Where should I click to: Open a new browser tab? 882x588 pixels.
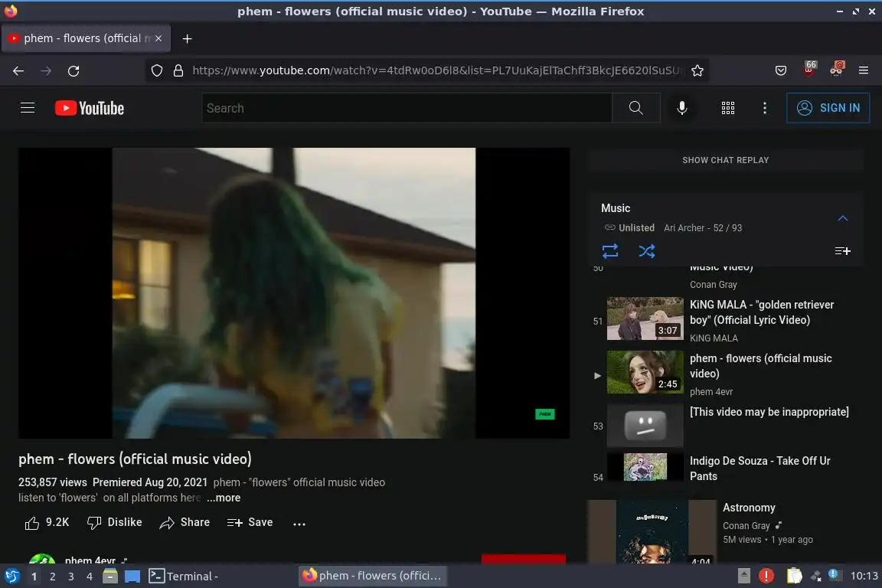coord(188,39)
